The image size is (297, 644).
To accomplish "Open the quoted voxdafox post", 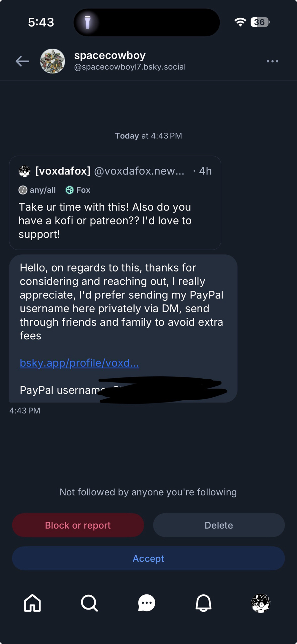I will (115, 221).
